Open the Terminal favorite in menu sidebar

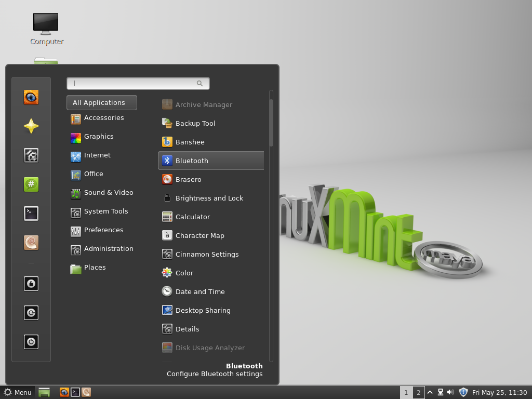(x=31, y=214)
